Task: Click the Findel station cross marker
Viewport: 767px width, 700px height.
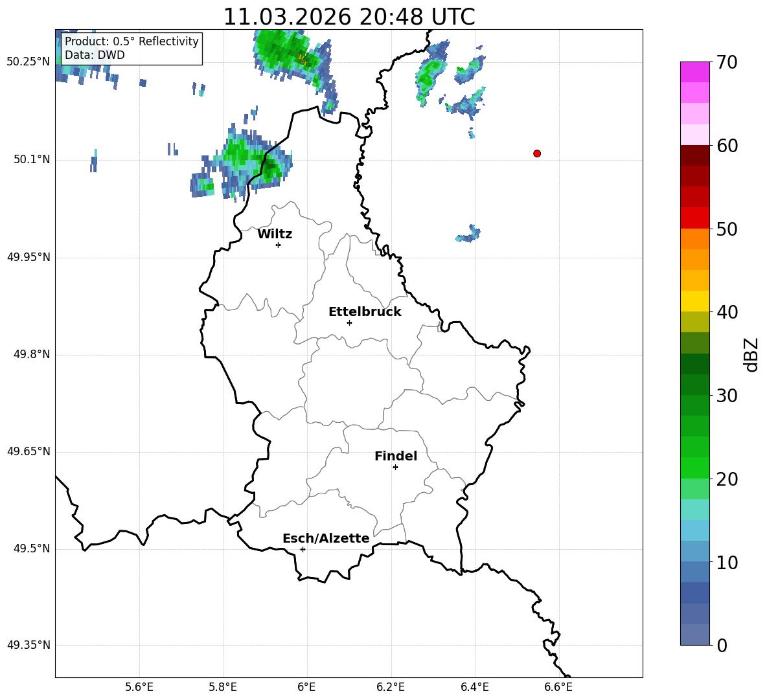Action: (395, 468)
